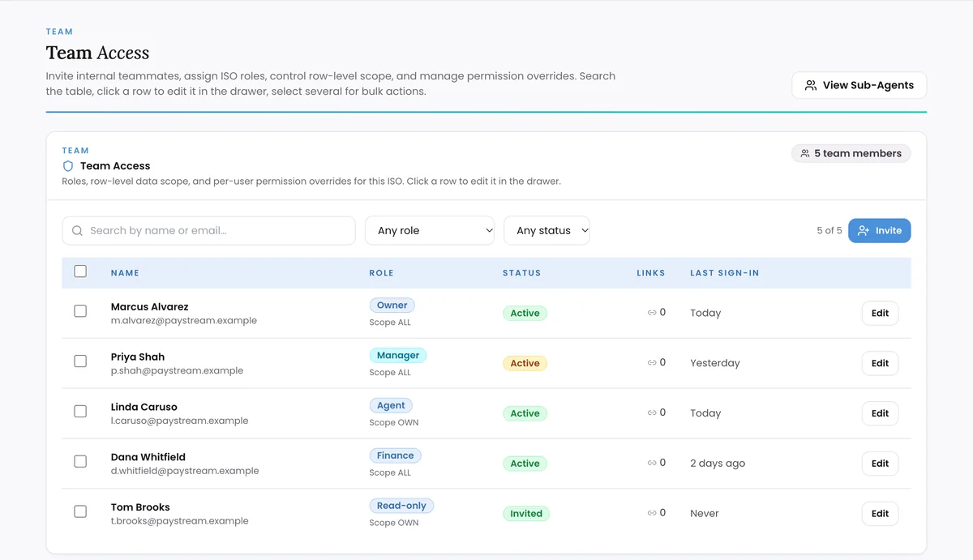Click the link icon in Priya Shah row
Screen dimensions: 973x560
tap(652, 363)
